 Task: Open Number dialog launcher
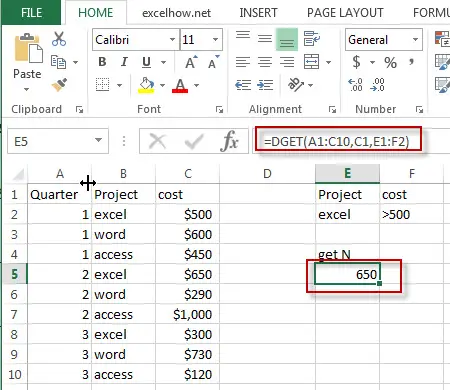coord(419,109)
